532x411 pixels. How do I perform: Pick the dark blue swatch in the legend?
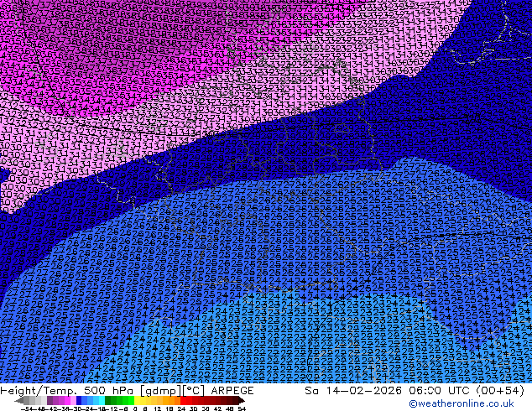pyautogui.click(x=79, y=400)
